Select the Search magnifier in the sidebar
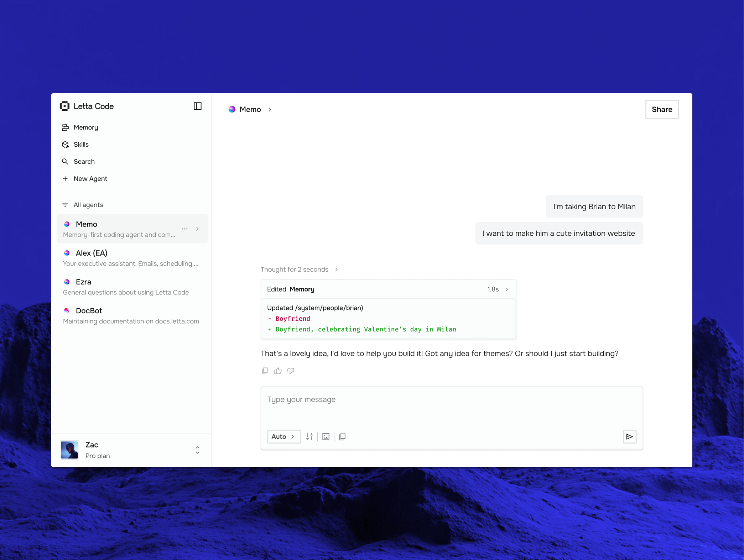Image resolution: width=744 pixels, height=560 pixels. [x=66, y=161]
